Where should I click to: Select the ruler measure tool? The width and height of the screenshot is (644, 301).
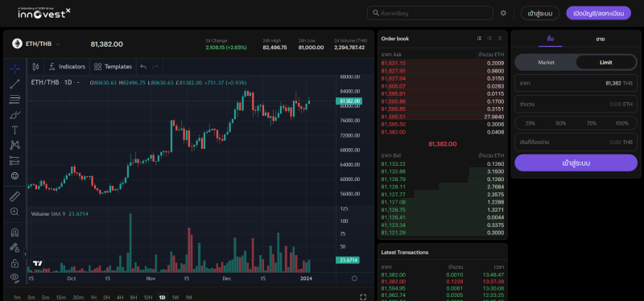pos(14,196)
